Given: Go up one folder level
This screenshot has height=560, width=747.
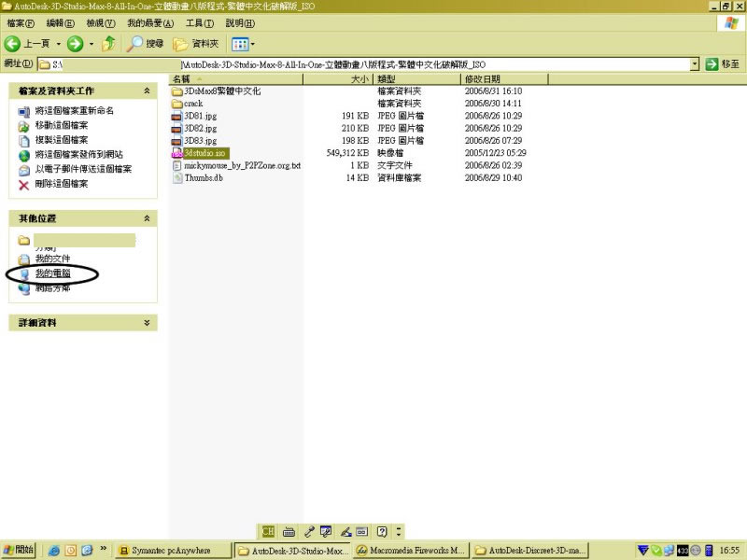Looking at the screenshot, I should click(x=108, y=44).
